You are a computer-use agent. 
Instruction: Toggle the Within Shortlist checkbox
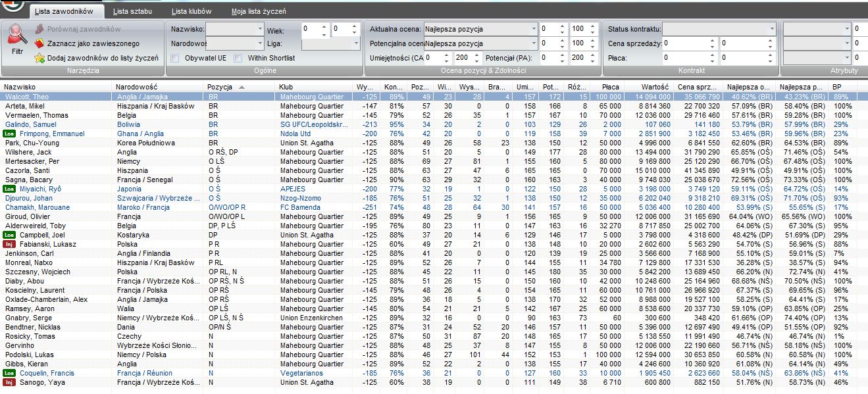pyautogui.click(x=238, y=58)
